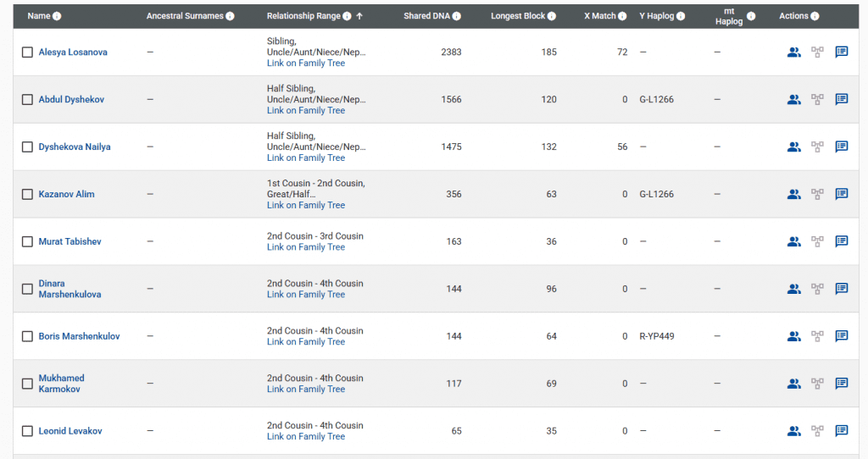Open In Common With for Kazanov Alim

pyautogui.click(x=793, y=194)
